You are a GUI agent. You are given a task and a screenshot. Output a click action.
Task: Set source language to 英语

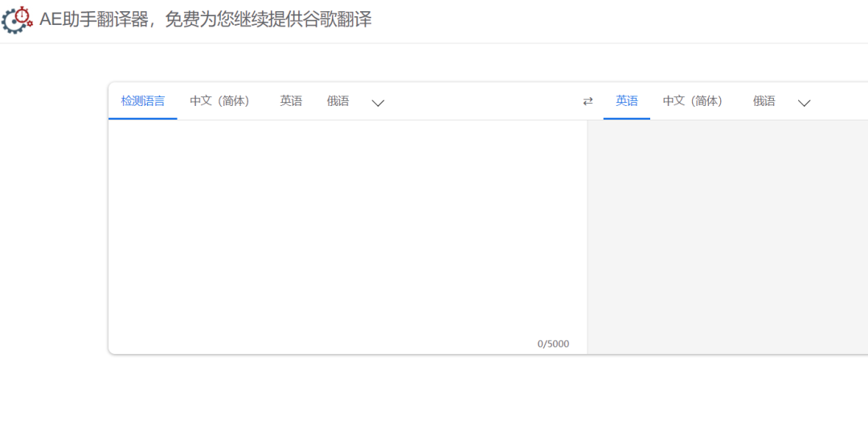click(x=291, y=101)
